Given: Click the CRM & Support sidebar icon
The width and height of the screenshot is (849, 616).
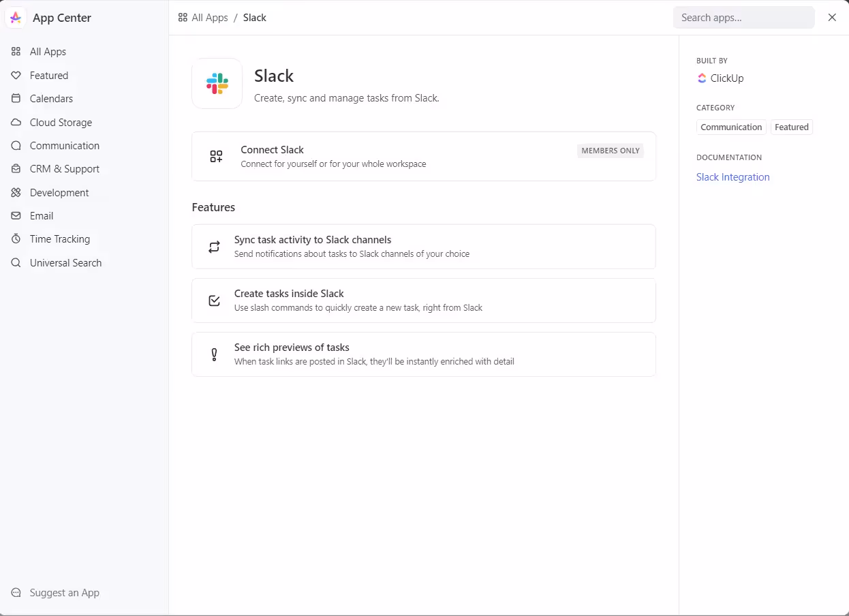Looking at the screenshot, I should click(15, 168).
